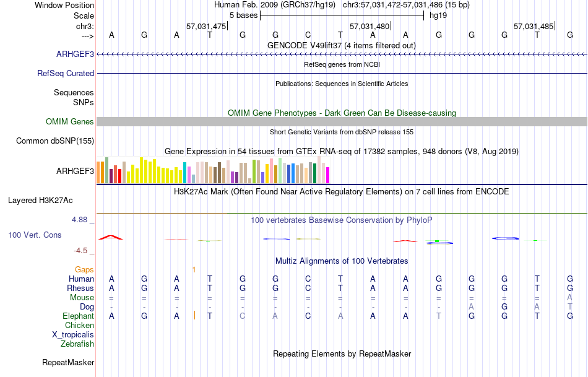588x377 pixels.
Task: Click the Human species label
Action: (x=81, y=279)
